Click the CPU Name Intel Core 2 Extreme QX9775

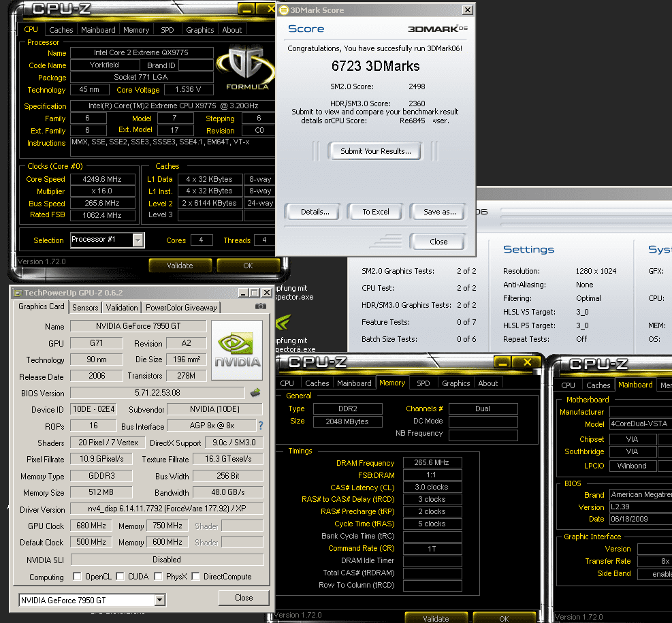[142, 52]
